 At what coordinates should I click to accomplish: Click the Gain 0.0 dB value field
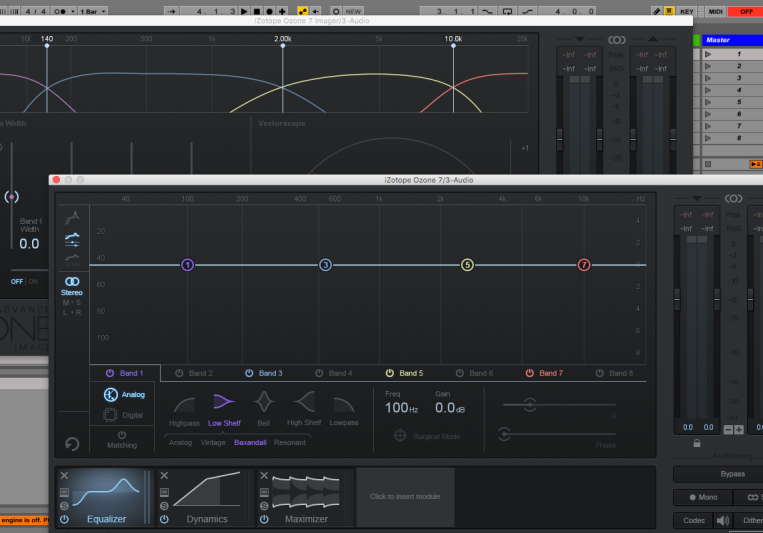(450, 408)
